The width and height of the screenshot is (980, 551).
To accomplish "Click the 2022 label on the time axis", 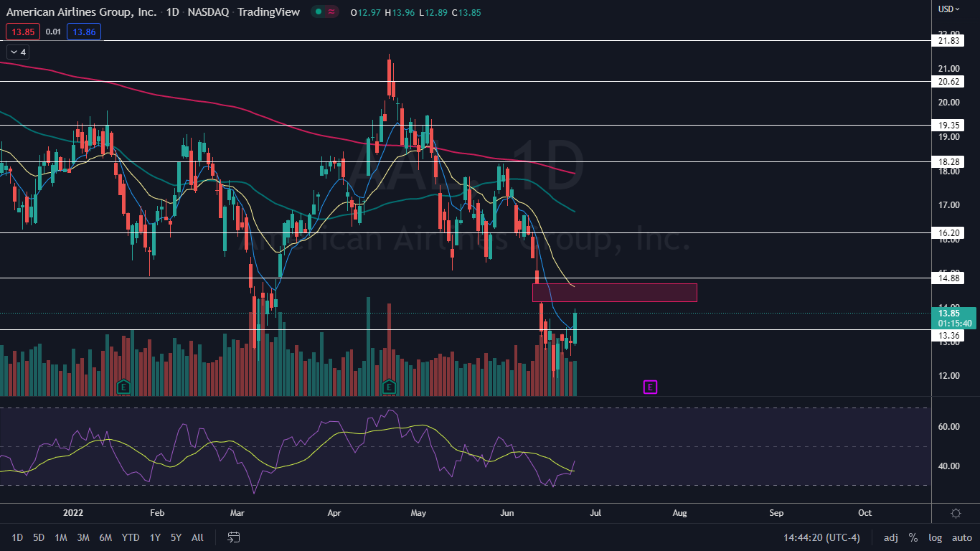I will pyautogui.click(x=73, y=513).
